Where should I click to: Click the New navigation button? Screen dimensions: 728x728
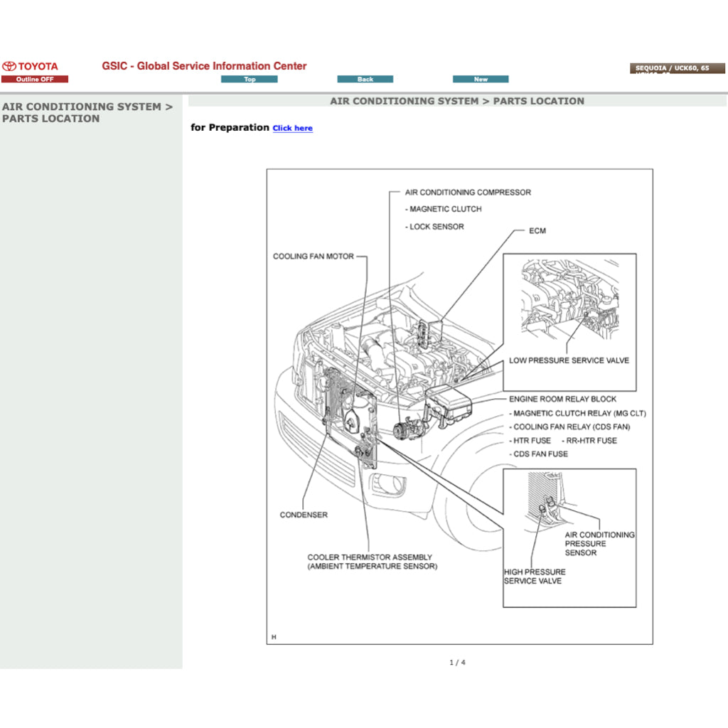[480, 79]
